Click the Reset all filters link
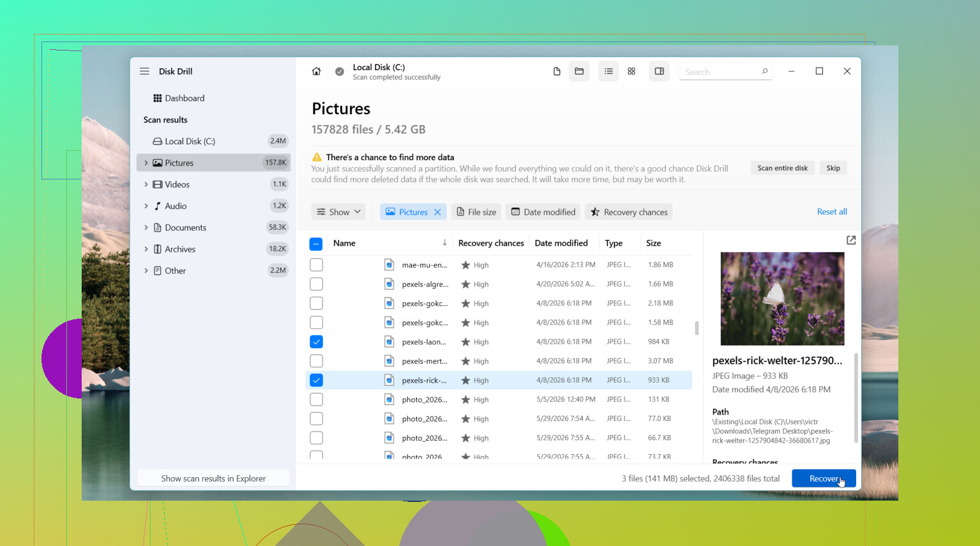The width and height of the screenshot is (980, 546). click(x=832, y=212)
